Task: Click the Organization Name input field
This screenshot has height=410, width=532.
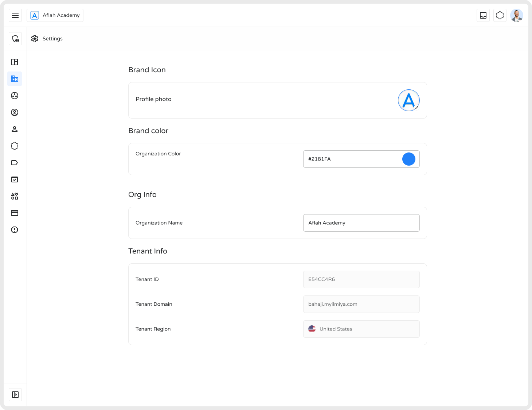Action: (x=361, y=223)
